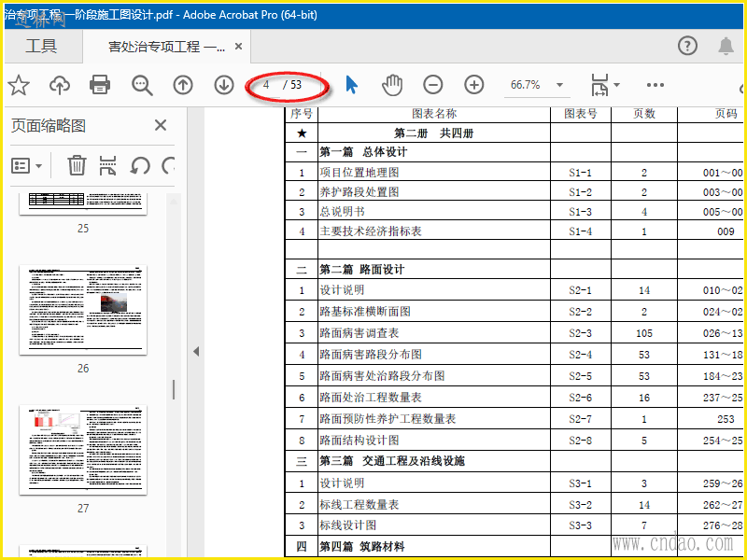This screenshot has height=560, width=747.
Task: Open the notifications bell
Action: (x=726, y=46)
